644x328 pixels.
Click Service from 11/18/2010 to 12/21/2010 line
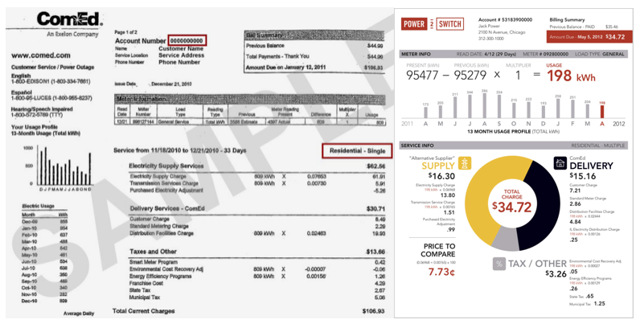[180, 150]
